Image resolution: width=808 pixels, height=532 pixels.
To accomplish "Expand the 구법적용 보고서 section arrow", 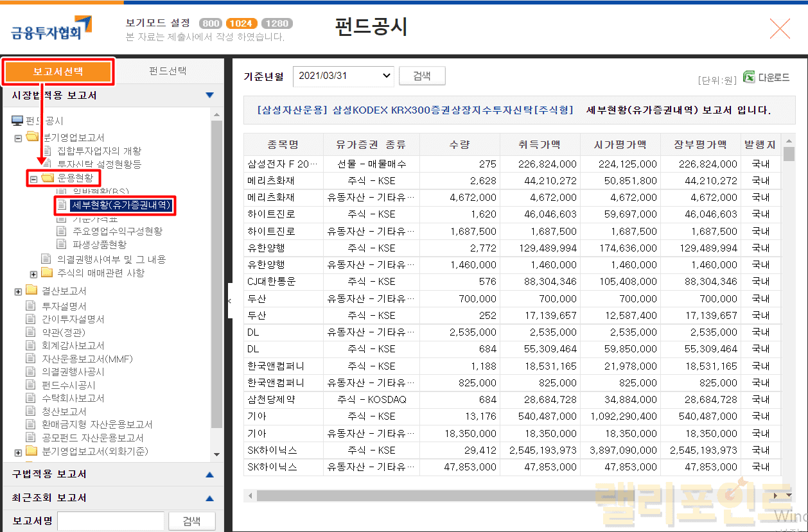I will click(209, 474).
